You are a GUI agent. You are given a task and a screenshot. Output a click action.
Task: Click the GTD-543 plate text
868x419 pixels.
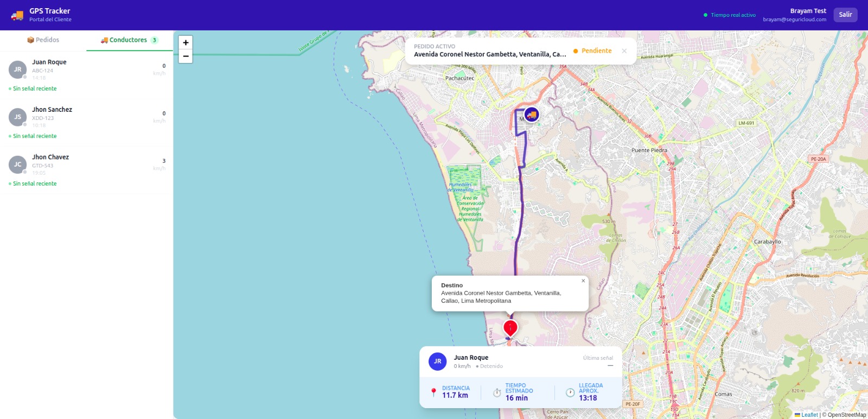[x=42, y=166]
